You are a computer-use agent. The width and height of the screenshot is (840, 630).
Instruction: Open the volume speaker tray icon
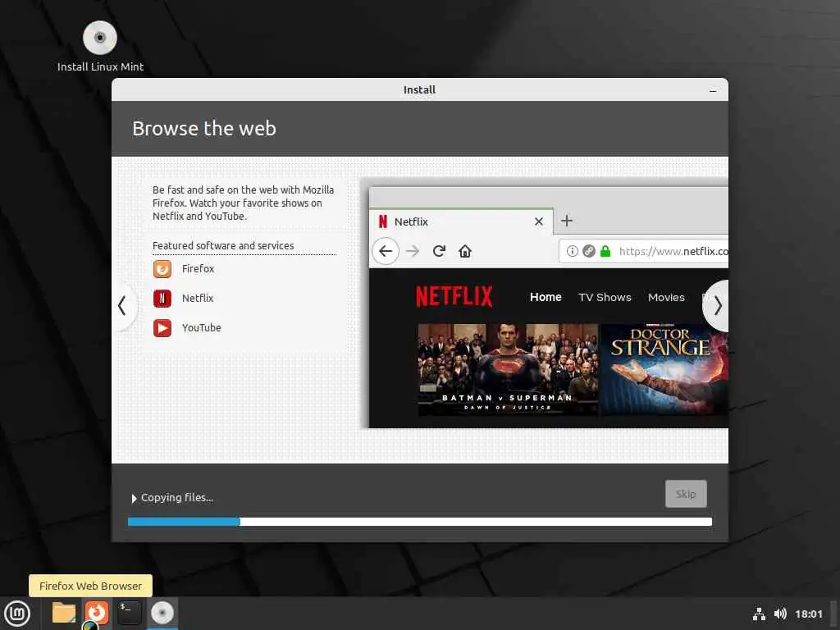(780, 614)
